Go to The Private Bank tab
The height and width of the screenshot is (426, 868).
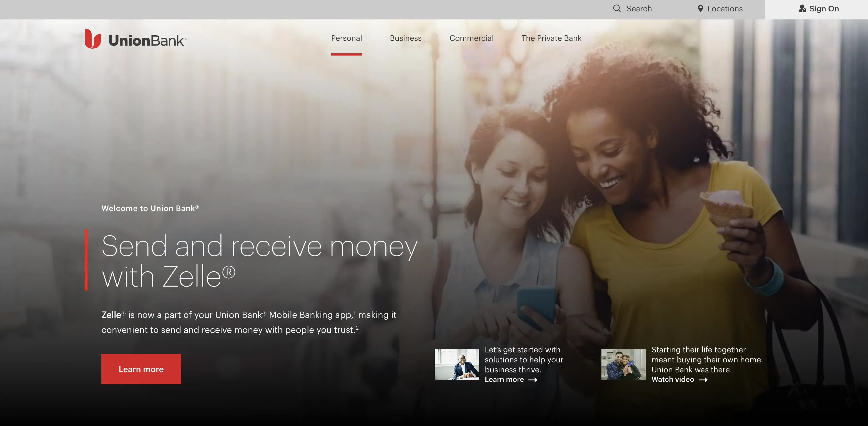point(552,38)
